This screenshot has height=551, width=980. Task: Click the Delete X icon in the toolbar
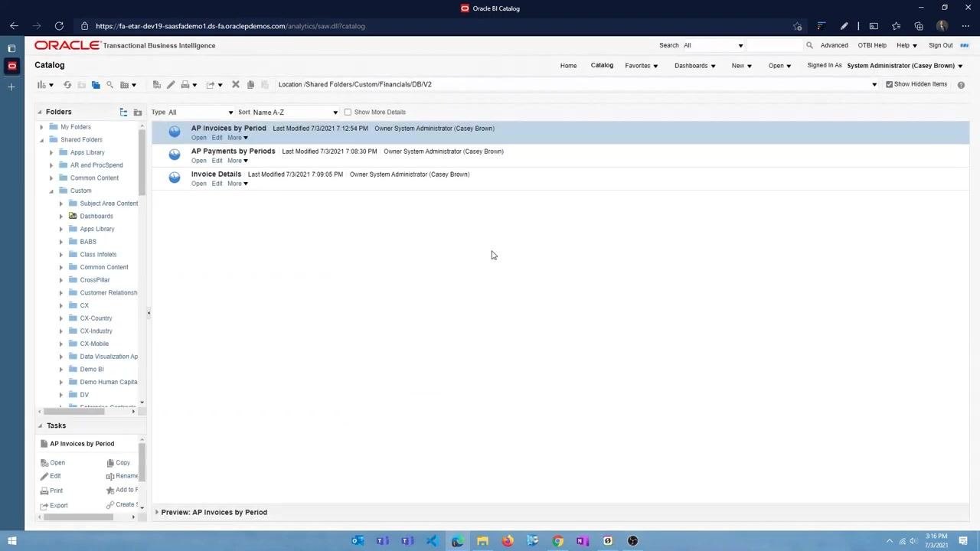(236, 85)
